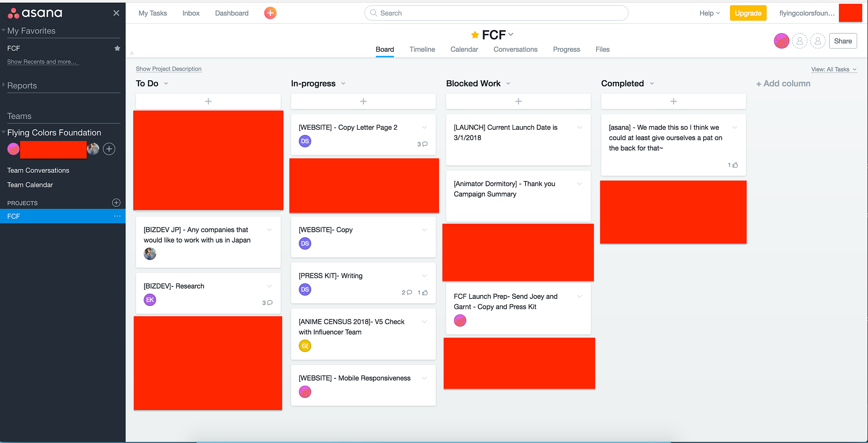The image size is (868, 443).
Task: Switch to the Progress tab
Action: pos(566,49)
